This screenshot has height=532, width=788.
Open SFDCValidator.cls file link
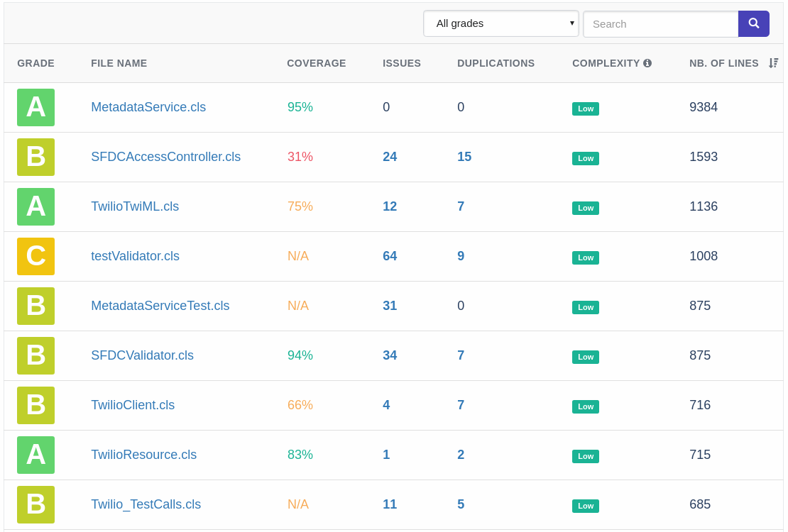[x=142, y=355]
